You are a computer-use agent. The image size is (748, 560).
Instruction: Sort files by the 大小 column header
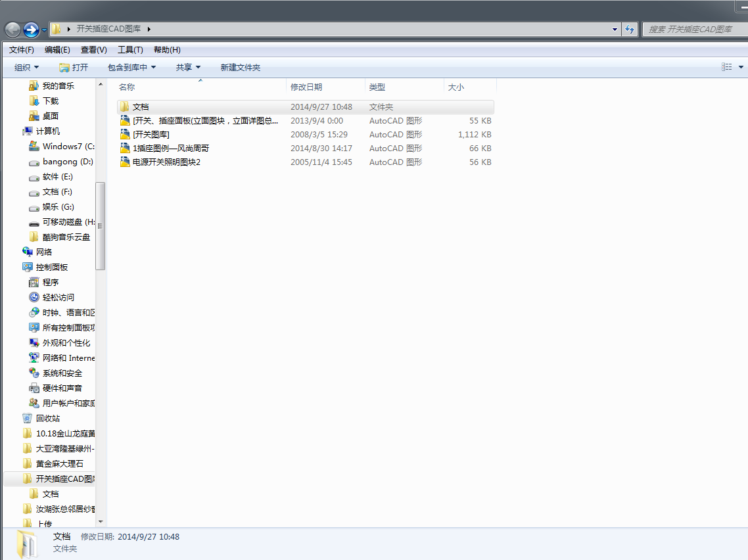pos(471,87)
